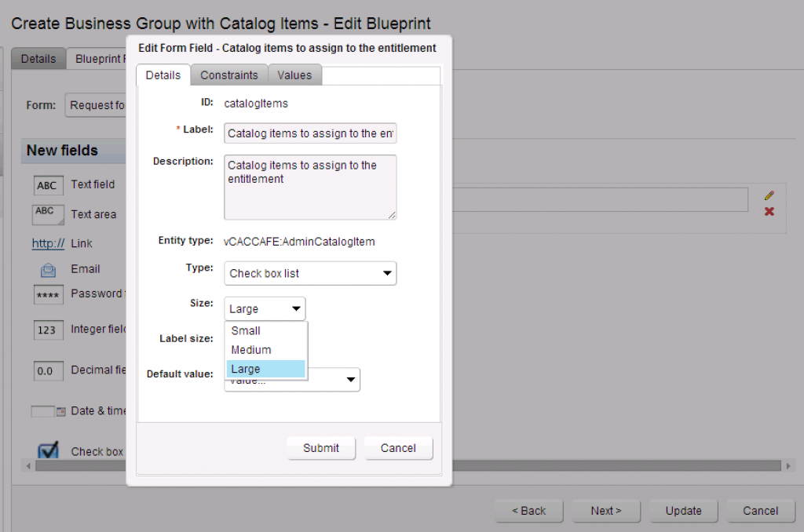The width and height of the screenshot is (804, 532).
Task: Open the Values tab
Action: (294, 75)
